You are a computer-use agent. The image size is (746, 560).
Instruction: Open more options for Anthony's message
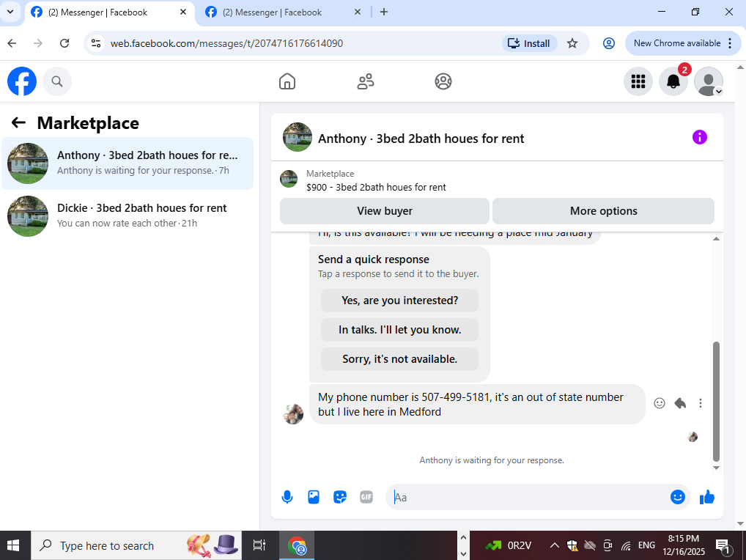[x=701, y=403]
